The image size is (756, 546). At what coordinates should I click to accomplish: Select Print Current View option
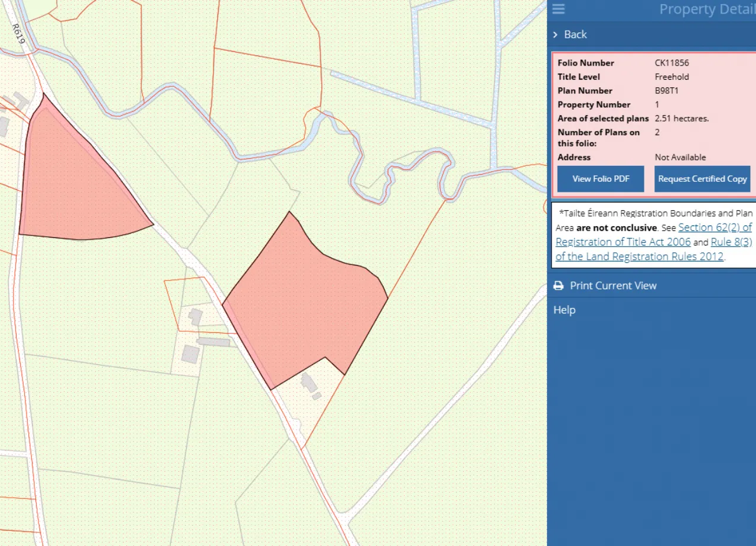(x=612, y=286)
